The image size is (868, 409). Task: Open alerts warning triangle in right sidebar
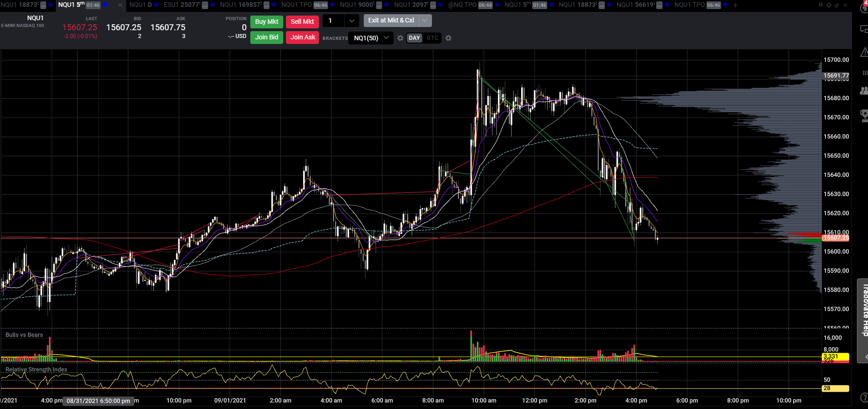point(864,52)
